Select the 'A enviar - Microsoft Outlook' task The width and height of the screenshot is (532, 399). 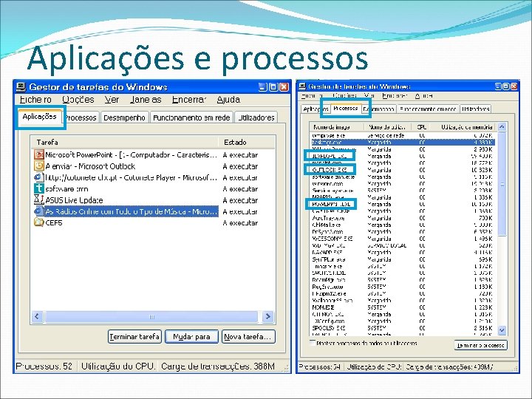(90, 166)
